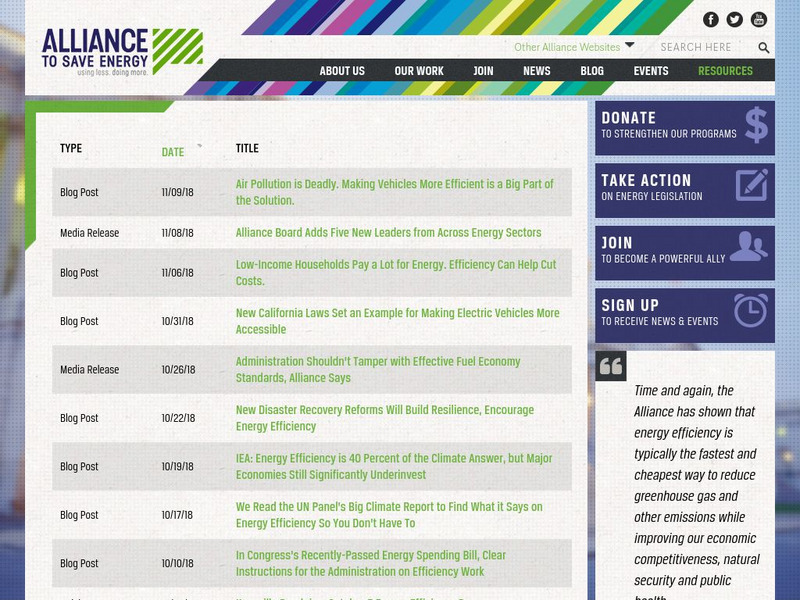
Task: Open the Our Work menu
Action: pyautogui.click(x=419, y=71)
